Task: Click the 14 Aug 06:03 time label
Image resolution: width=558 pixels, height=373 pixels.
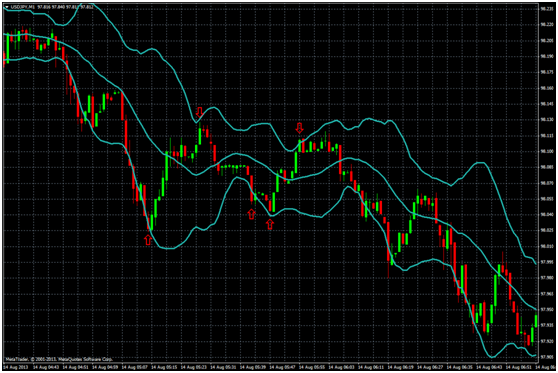Action: tap(343, 367)
